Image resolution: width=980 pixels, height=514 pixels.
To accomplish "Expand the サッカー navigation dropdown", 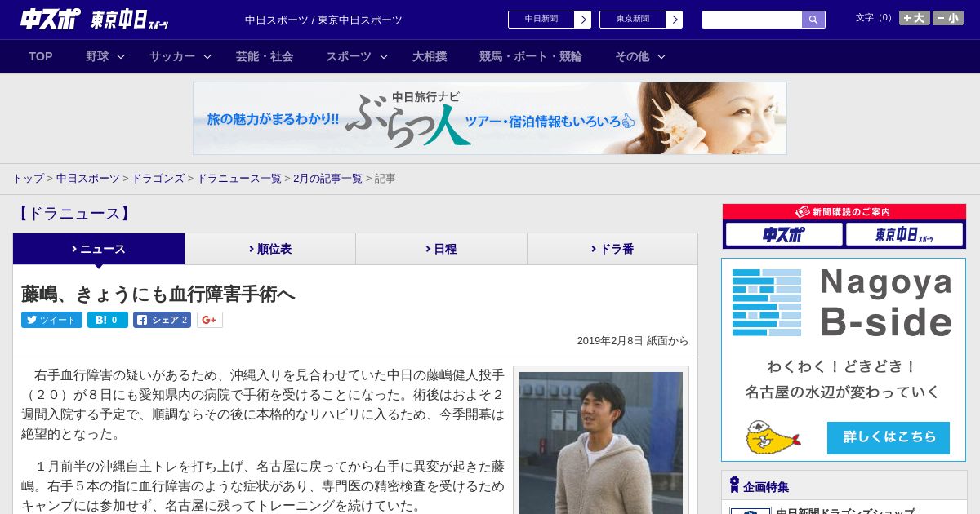I will point(180,56).
